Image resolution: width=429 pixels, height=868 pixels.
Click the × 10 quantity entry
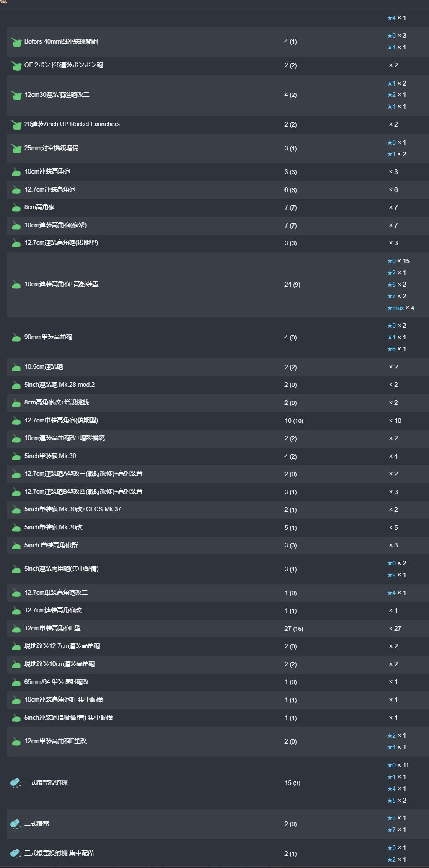tap(395, 421)
